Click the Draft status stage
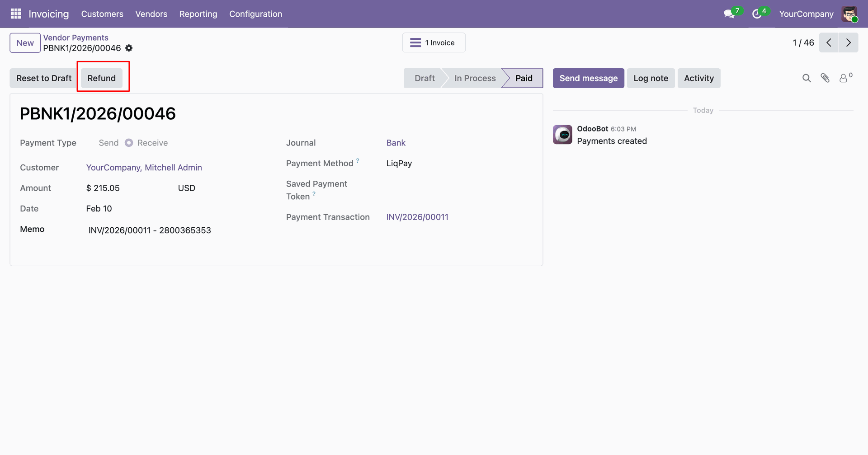 tap(425, 78)
